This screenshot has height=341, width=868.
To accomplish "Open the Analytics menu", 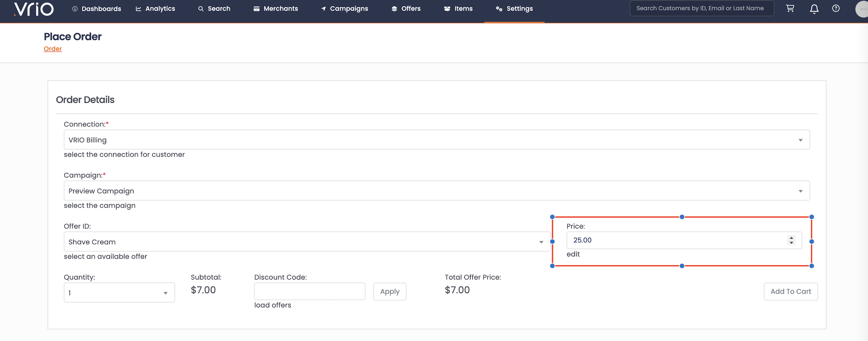I will tap(155, 9).
